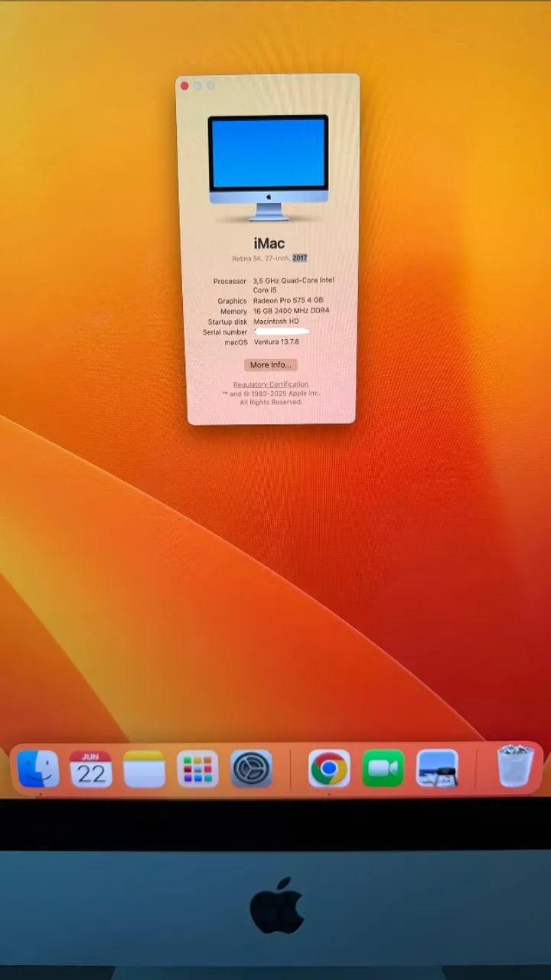Open the Regulatory Certification link
The height and width of the screenshot is (980, 551).
[x=271, y=384]
